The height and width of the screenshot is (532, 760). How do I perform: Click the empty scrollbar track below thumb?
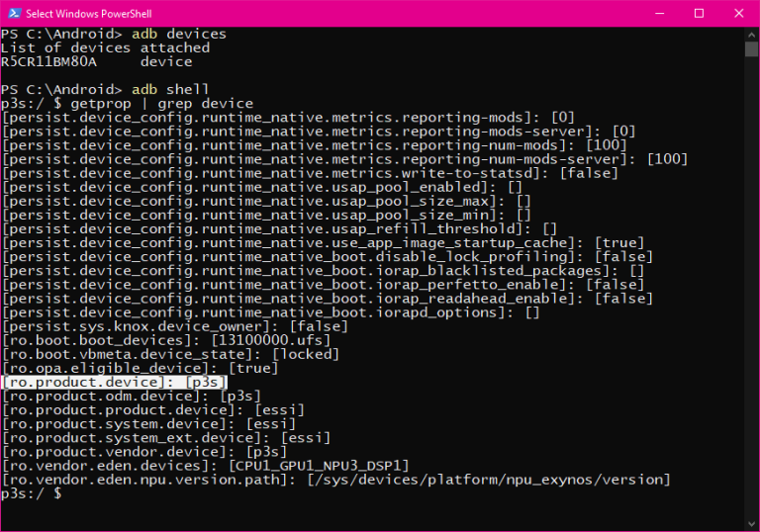[x=751, y=287]
